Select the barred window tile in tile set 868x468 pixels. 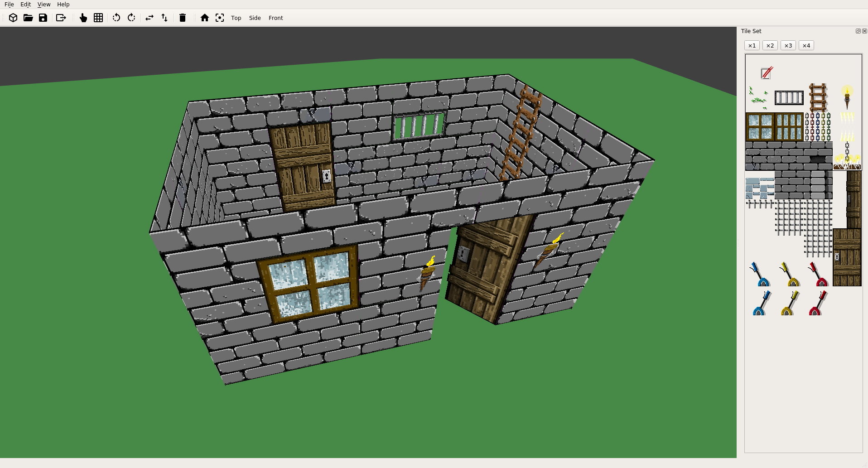[x=789, y=97]
